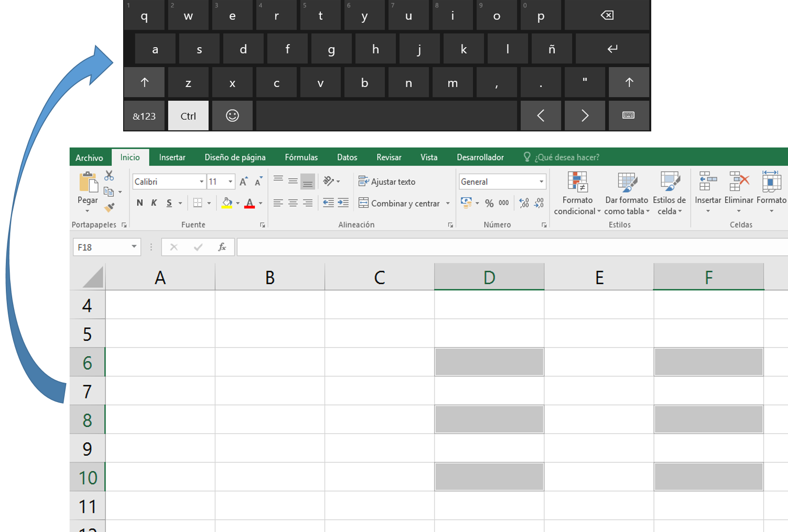Tap keyboard layout icon key
788x532 pixels.
(628, 116)
